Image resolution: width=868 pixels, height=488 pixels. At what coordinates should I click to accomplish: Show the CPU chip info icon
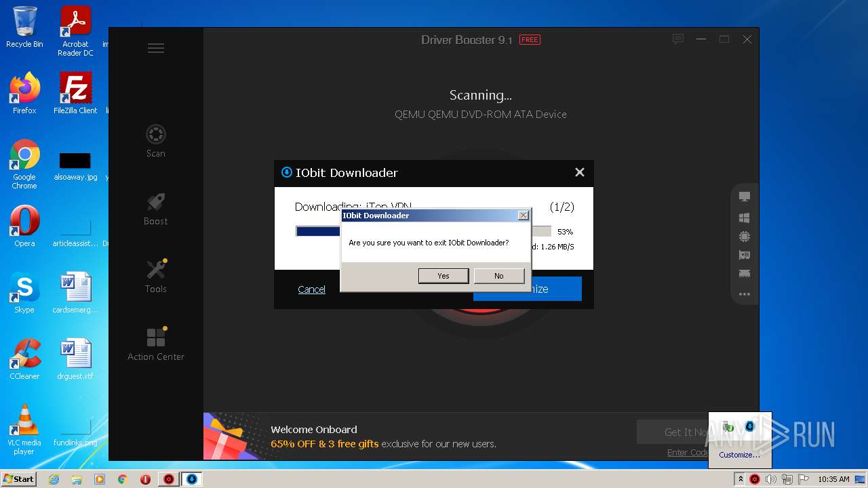pyautogui.click(x=745, y=237)
